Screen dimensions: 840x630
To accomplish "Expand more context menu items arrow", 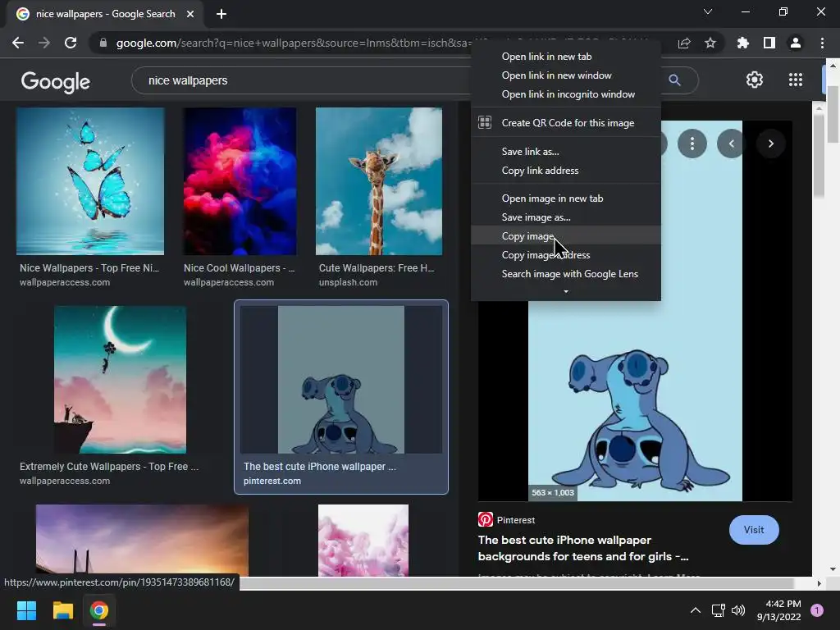I will 566,291.
